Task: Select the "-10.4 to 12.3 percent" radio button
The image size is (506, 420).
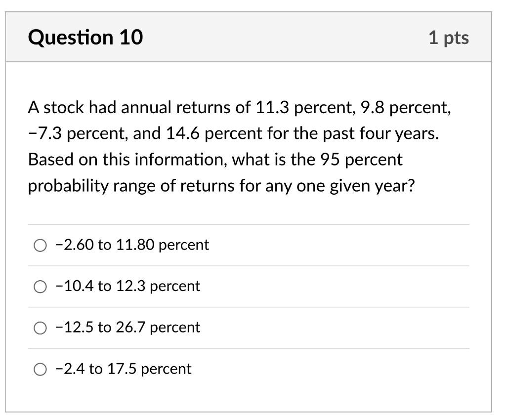Action: [40, 286]
